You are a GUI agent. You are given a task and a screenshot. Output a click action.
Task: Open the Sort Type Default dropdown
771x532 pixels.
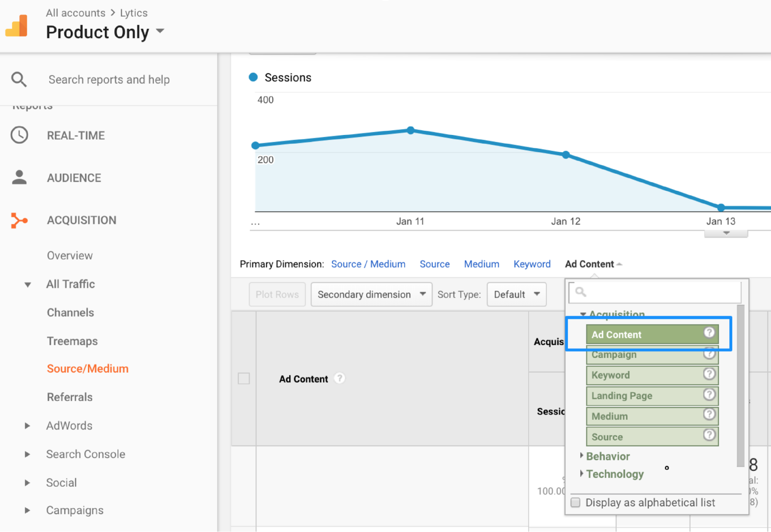click(516, 295)
